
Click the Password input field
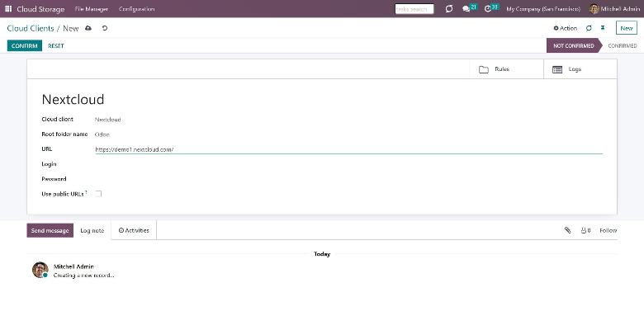click(348, 179)
